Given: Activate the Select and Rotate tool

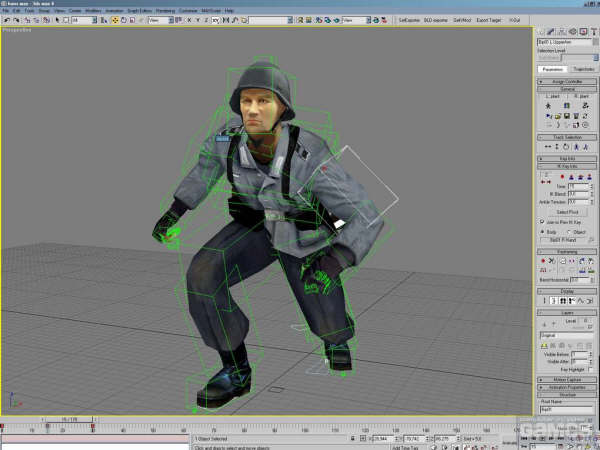Looking at the screenshot, I should 124,20.
